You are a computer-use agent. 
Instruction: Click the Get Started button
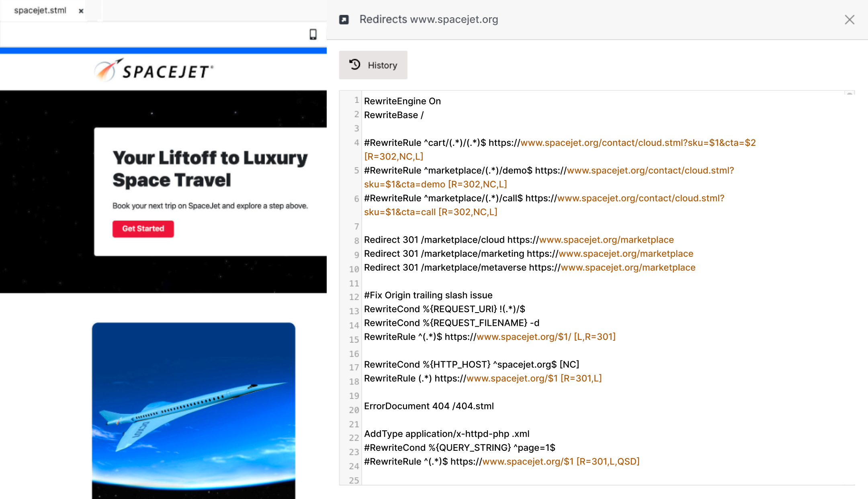click(x=143, y=229)
